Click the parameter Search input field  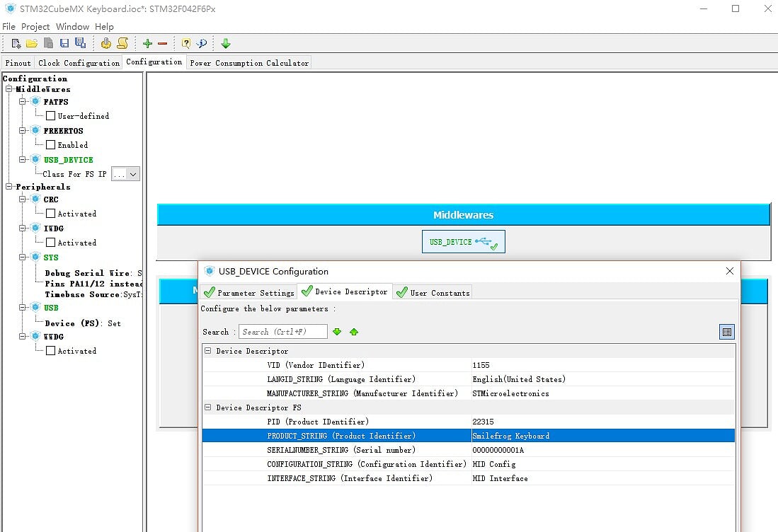click(x=283, y=332)
